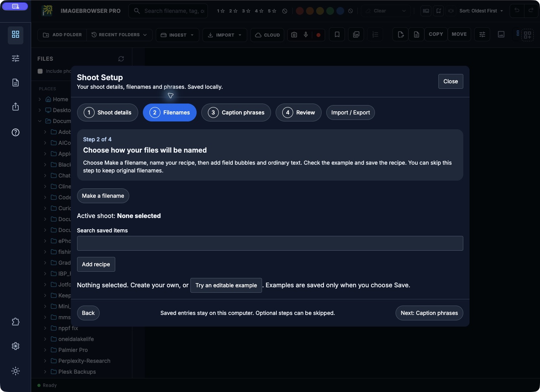Image resolution: width=540 pixels, height=392 pixels.
Task: Open help from the sidebar question-mark icon
Action: click(x=16, y=132)
